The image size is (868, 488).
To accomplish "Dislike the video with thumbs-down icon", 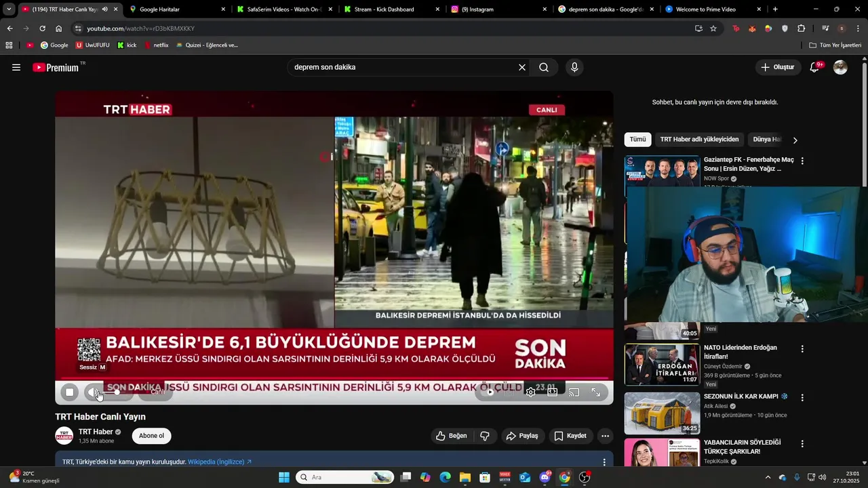I will pyautogui.click(x=485, y=436).
